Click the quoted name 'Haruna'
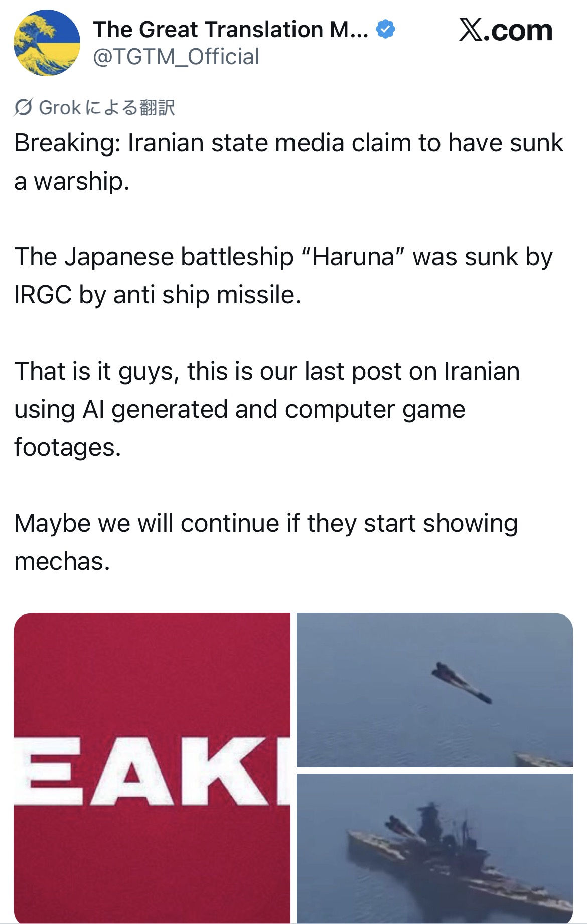 [353, 257]
